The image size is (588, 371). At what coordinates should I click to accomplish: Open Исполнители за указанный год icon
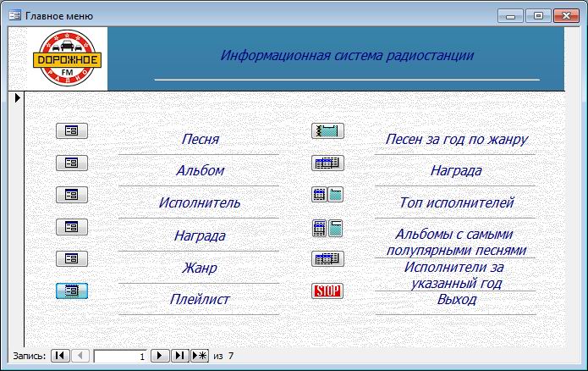tap(327, 259)
